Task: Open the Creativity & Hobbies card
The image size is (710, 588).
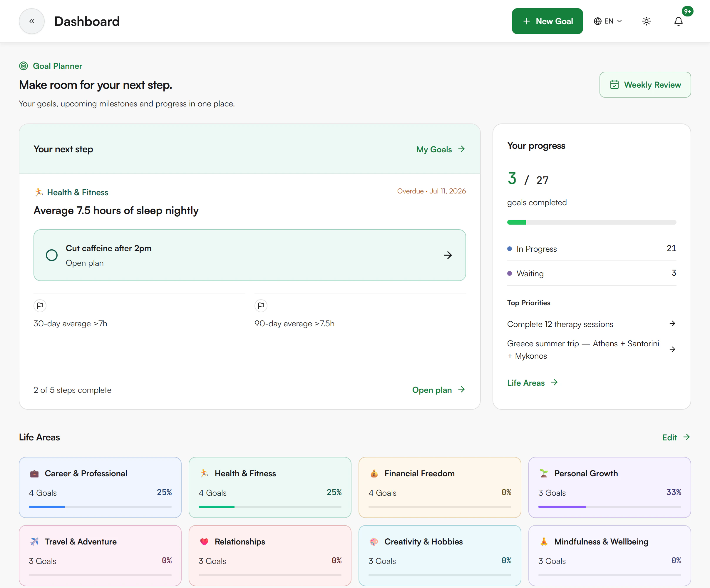Action: 440,555
